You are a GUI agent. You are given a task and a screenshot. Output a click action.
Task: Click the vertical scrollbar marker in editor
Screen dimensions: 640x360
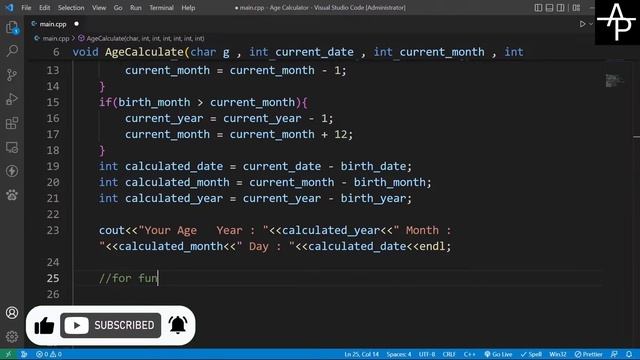636,137
